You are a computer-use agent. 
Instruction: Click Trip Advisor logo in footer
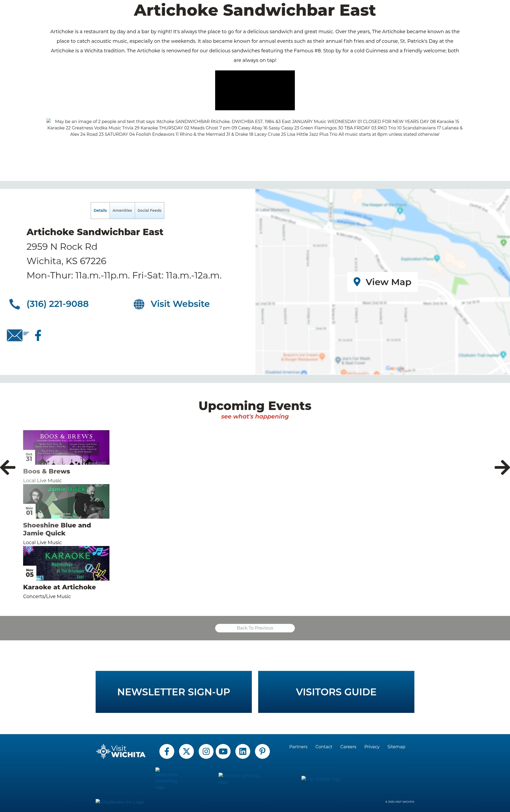pos(321,779)
